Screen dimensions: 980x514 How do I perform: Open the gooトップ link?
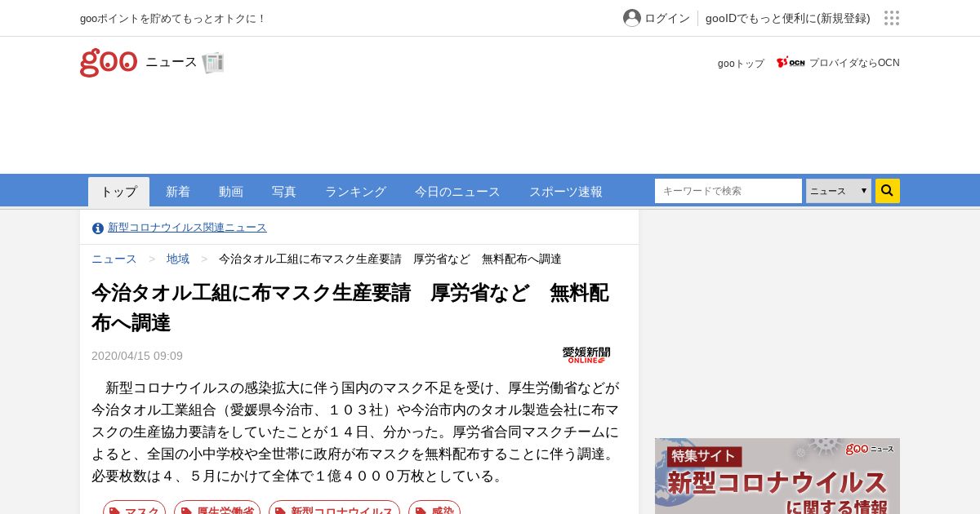[741, 63]
